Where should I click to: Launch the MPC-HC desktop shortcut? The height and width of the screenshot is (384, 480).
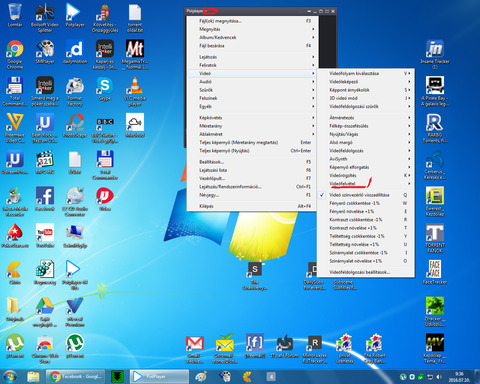[x=45, y=162]
